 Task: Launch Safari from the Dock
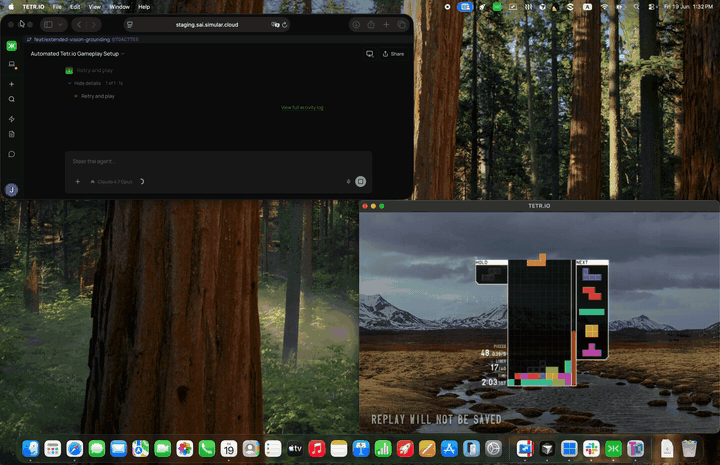pyautogui.click(x=75, y=449)
